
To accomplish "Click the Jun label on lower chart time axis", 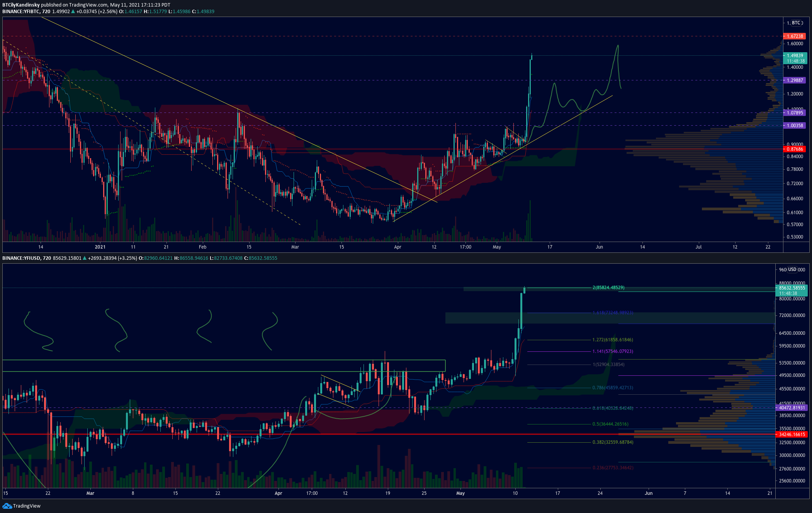I will [x=649, y=493].
